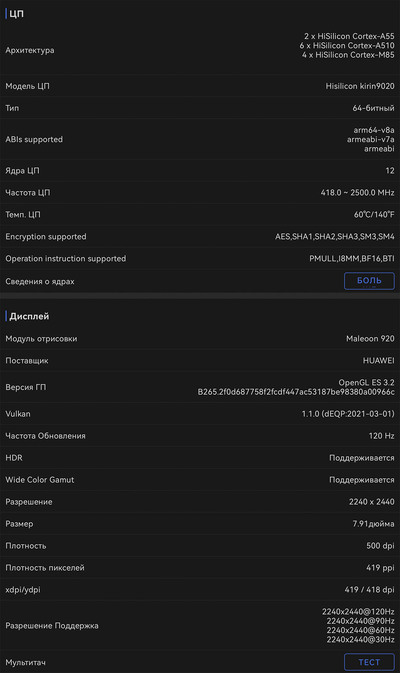
Task: Tap the HDR support row
Action: point(200,458)
